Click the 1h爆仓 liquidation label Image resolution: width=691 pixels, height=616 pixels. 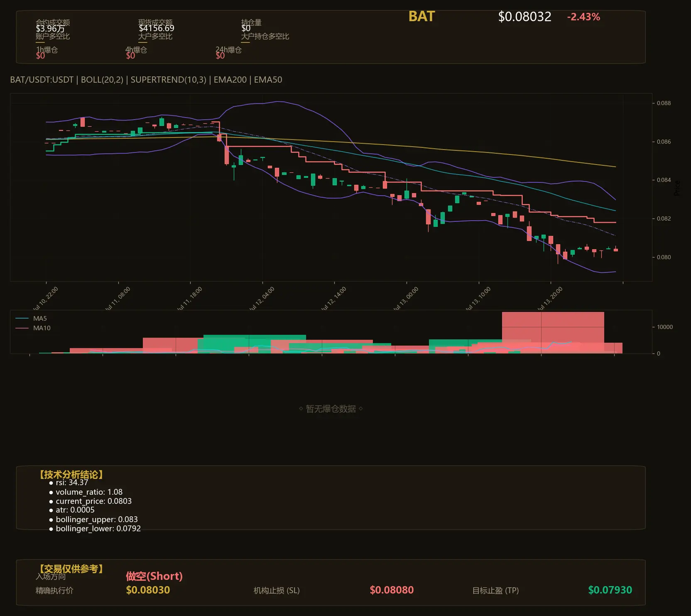click(x=47, y=50)
